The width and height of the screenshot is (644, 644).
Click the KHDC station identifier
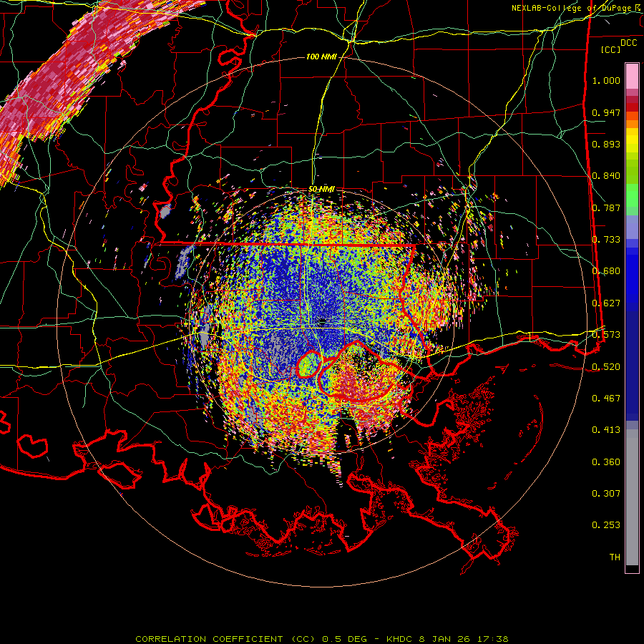click(x=400, y=639)
